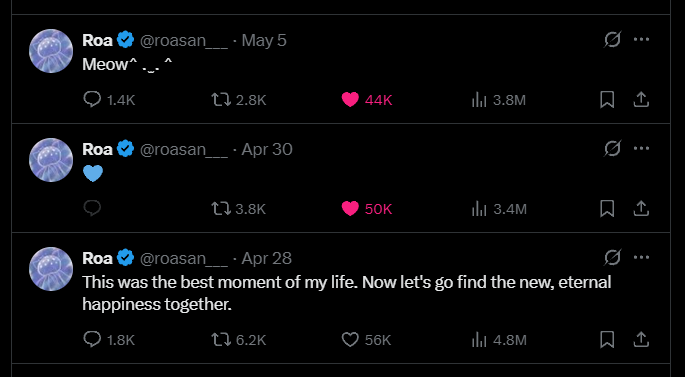The height and width of the screenshot is (377, 685).
Task: Reply to the Meow tweet
Action: click(109, 100)
